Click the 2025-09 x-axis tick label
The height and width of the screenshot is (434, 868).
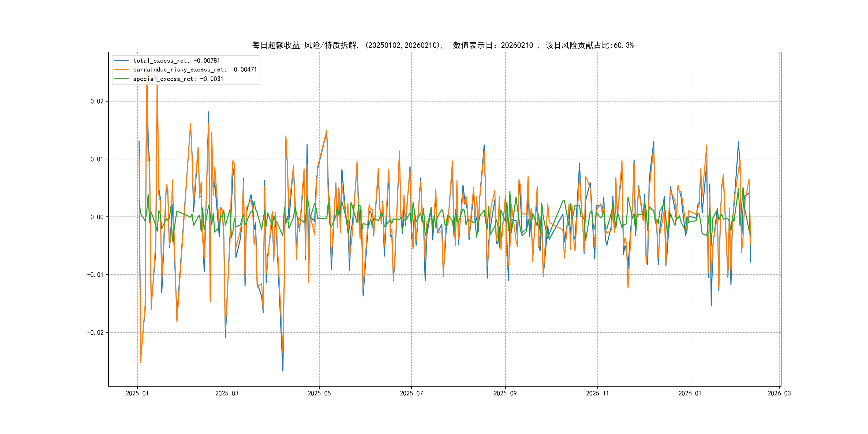click(505, 393)
